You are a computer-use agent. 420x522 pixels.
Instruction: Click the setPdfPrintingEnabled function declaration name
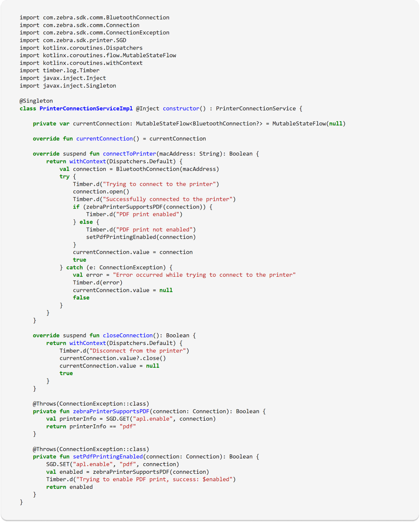tap(108, 457)
